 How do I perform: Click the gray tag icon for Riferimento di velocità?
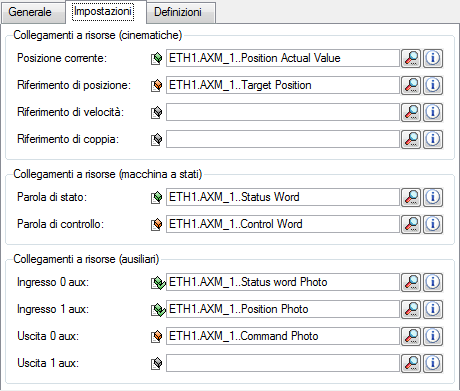coord(156,113)
